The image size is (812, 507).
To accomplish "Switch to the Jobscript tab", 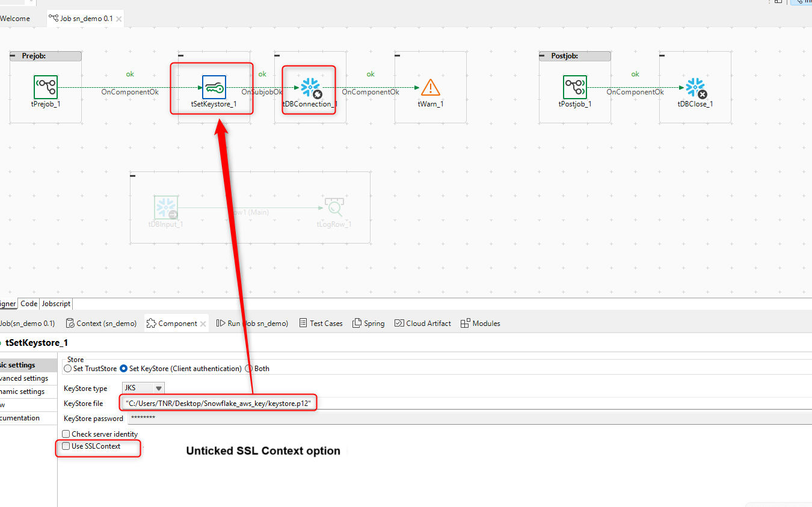I will coord(55,304).
